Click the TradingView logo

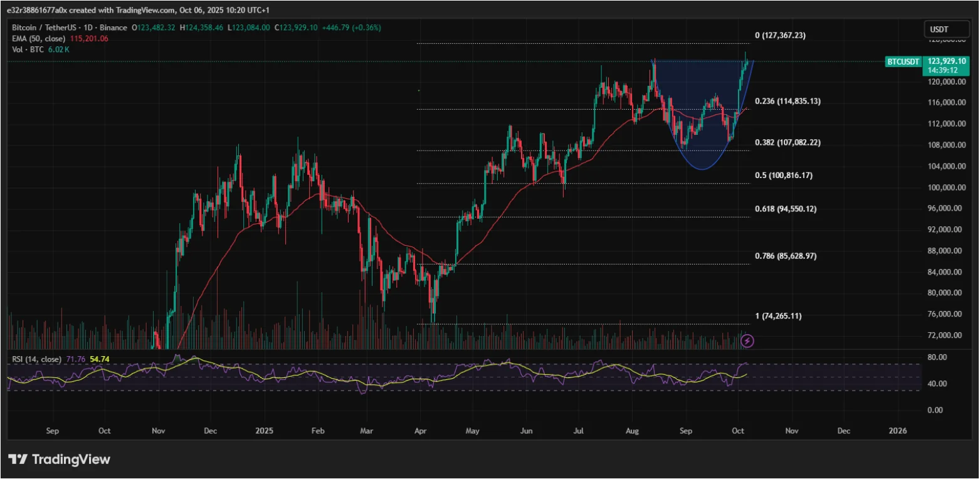60,460
